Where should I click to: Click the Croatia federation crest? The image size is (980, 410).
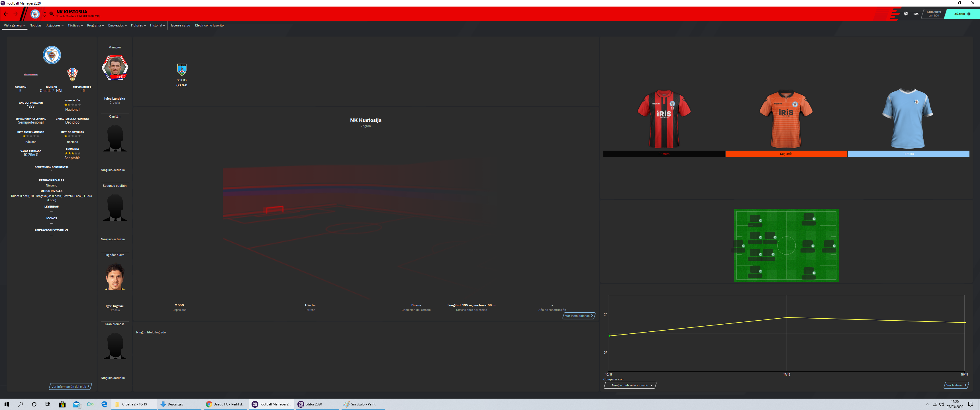[72, 74]
